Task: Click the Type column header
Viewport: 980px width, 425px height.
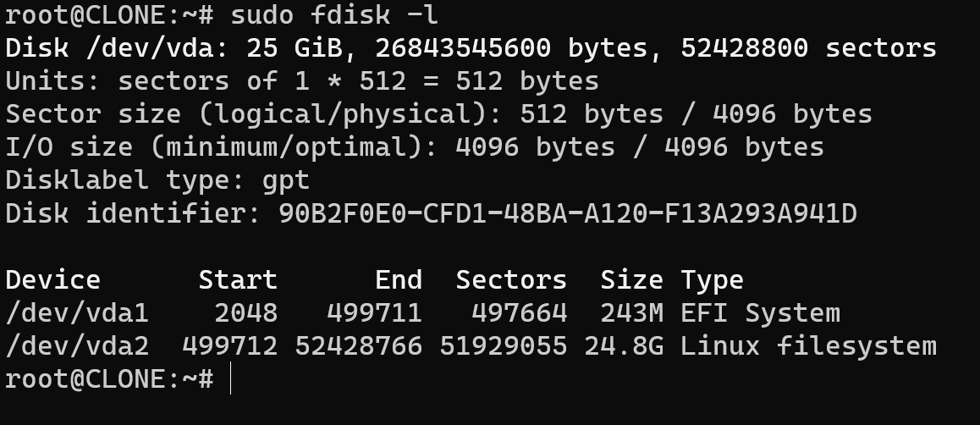Action: point(712,280)
